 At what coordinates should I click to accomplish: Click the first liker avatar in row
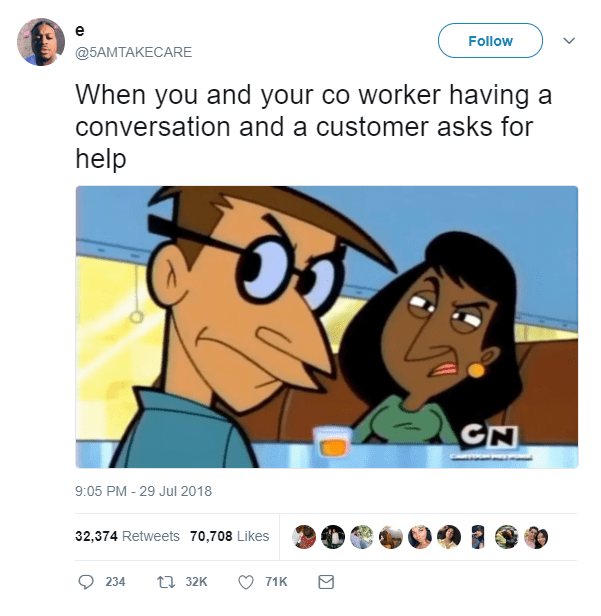[x=304, y=537]
